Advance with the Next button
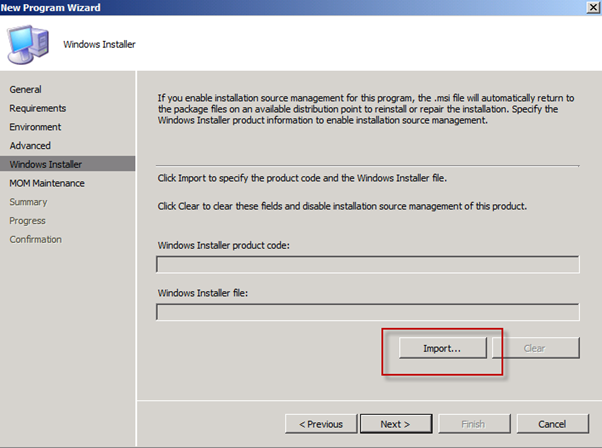Screen dimensions: 602x448 pos(396,424)
